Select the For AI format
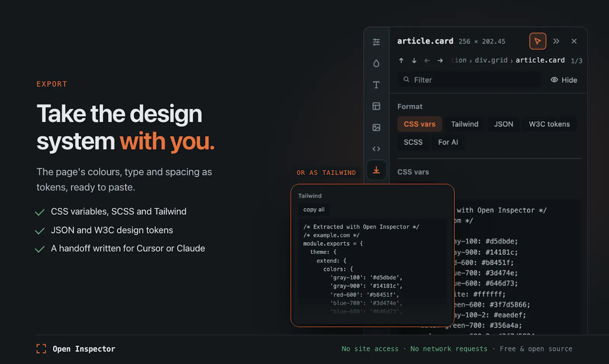This screenshot has height=364, width=609. point(448,142)
